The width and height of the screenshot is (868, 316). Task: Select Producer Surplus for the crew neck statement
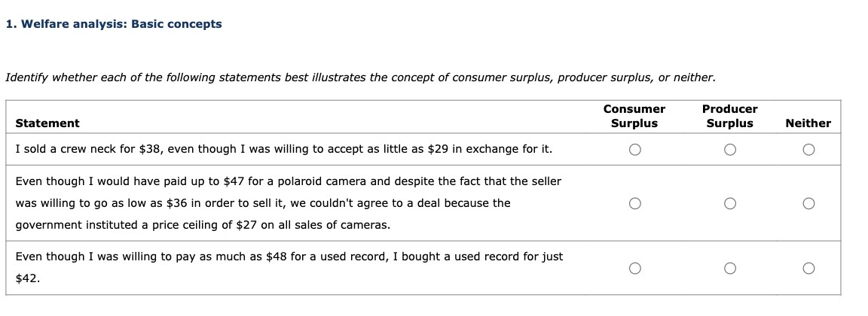coord(729,150)
